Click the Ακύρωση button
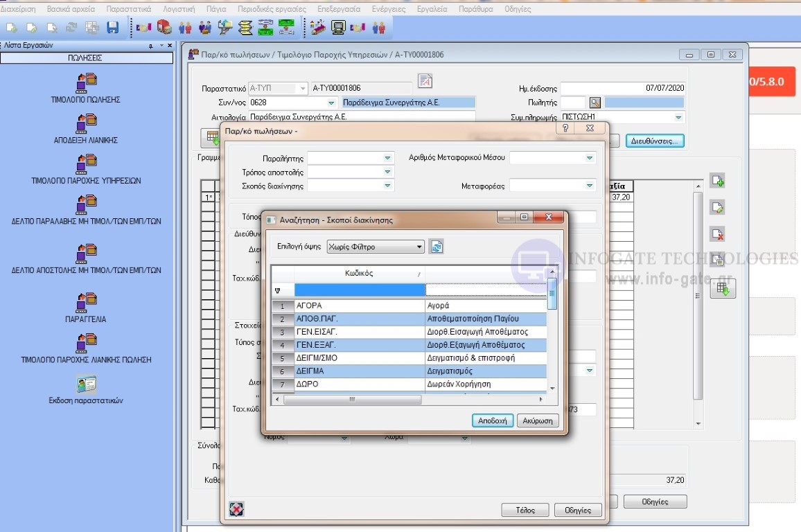801x532 pixels. tap(538, 420)
